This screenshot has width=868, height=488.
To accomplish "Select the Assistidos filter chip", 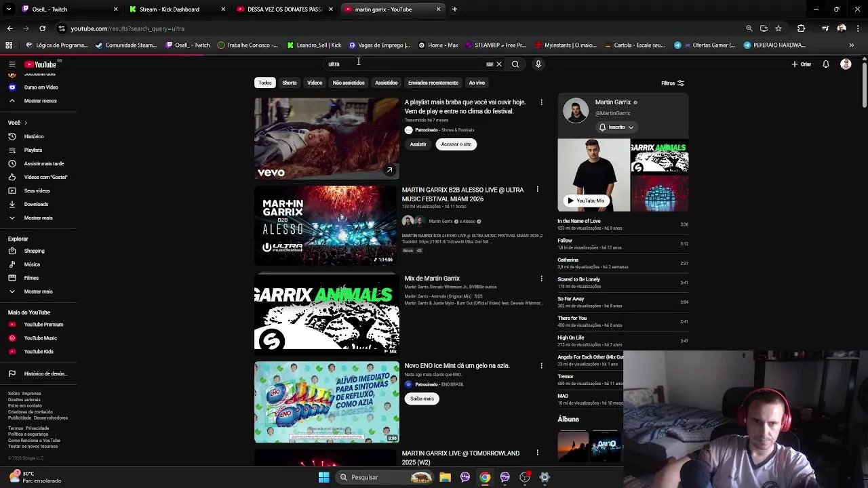I will [x=387, y=83].
